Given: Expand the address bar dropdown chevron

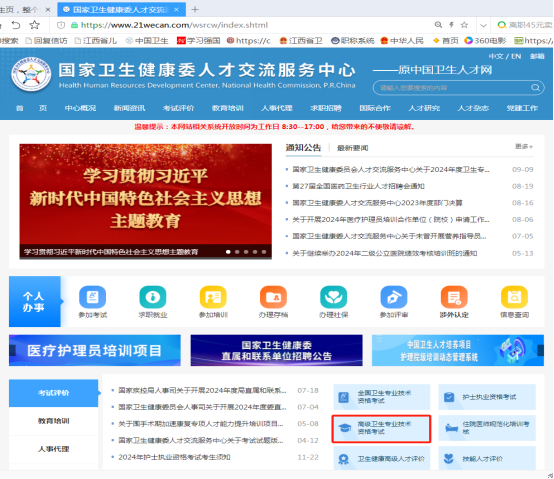Looking at the screenshot, I should pos(483,25).
